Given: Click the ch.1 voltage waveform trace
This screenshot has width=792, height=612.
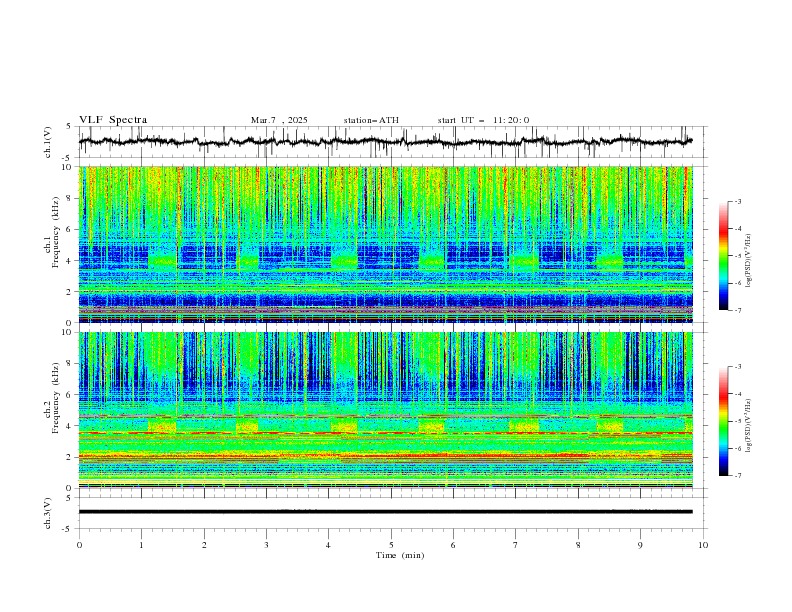Looking at the screenshot, I should click(386, 142).
